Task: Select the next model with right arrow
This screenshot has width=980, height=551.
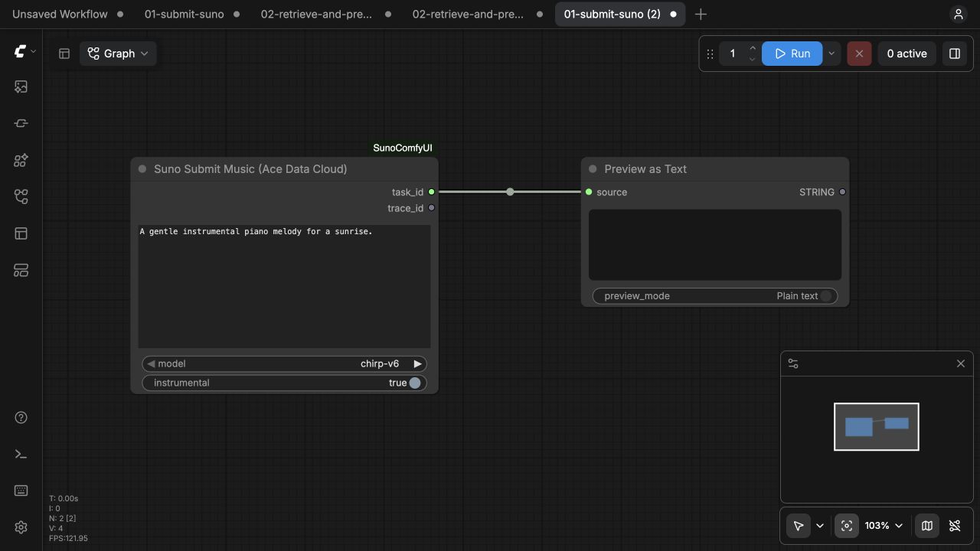Action: point(417,364)
